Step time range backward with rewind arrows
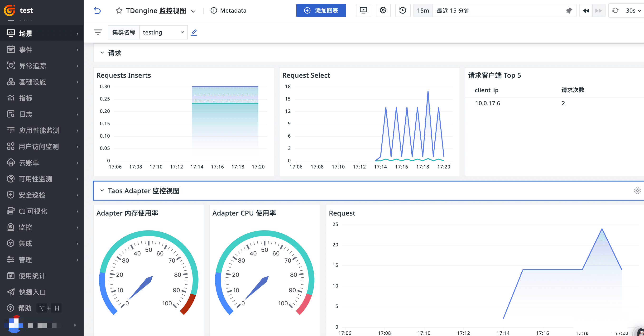Image resolution: width=644 pixels, height=336 pixels. click(586, 10)
